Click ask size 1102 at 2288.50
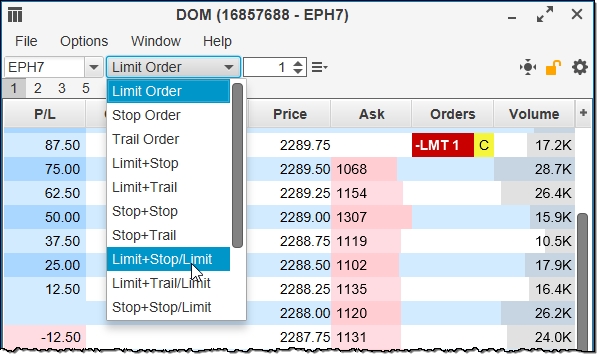 point(351,266)
